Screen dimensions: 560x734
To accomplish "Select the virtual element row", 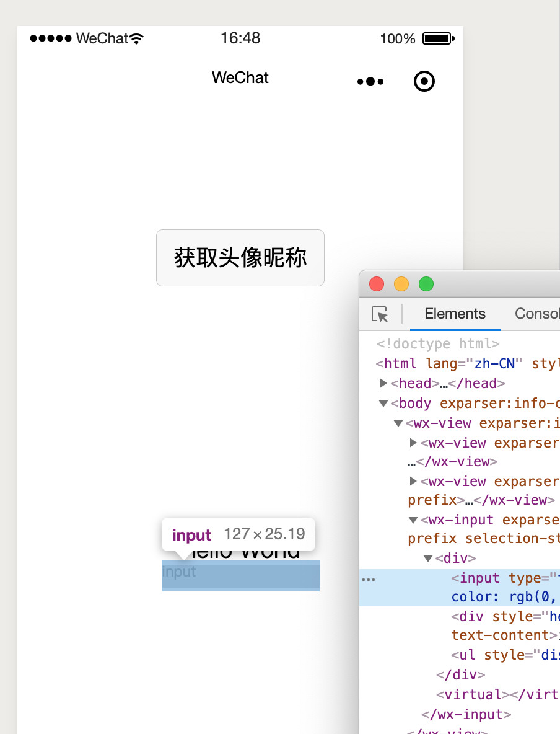I will pos(498,694).
